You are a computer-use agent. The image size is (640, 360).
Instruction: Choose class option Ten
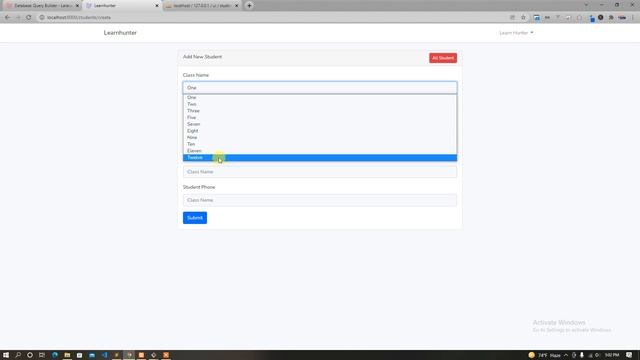[x=320, y=144]
